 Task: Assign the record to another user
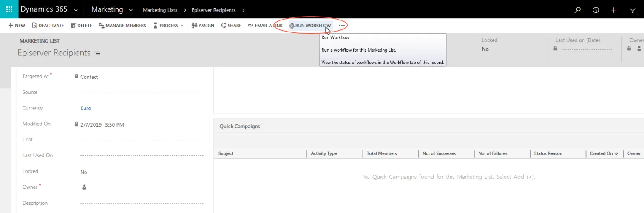click(x=203, y=26)
